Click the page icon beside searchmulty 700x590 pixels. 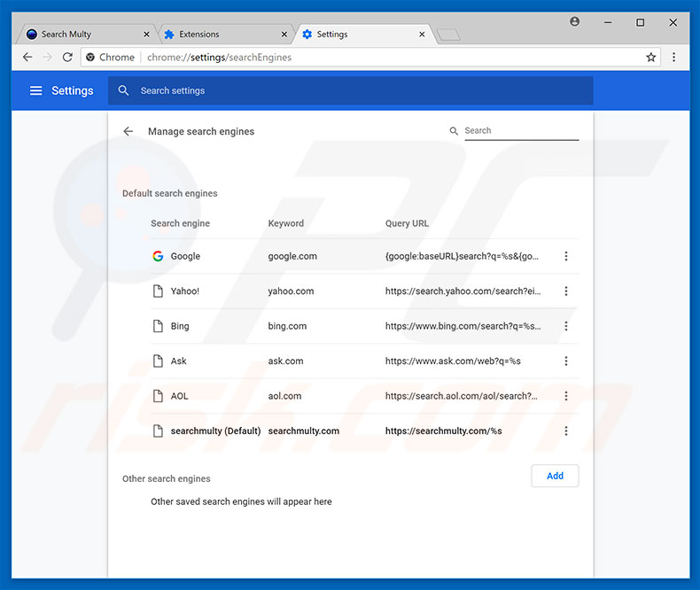(158, 431)
